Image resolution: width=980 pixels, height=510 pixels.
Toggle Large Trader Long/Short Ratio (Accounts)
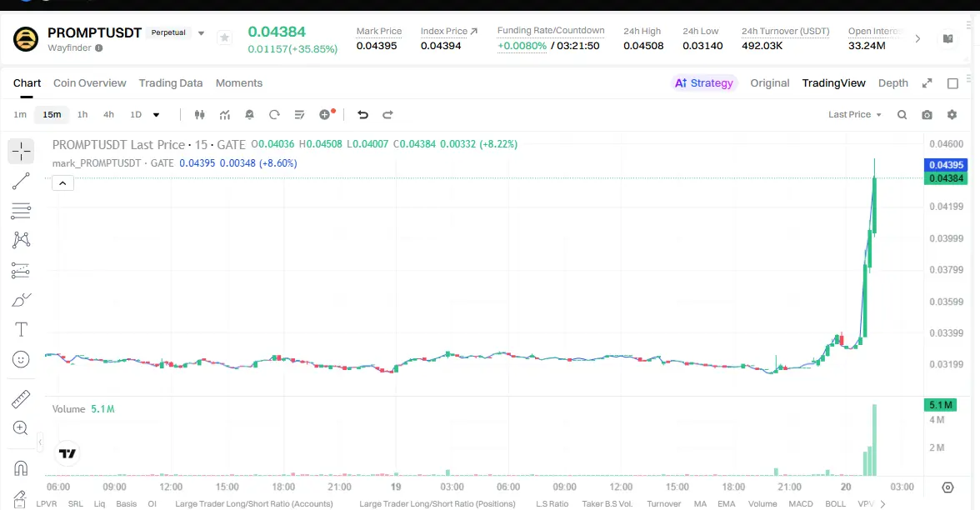(x=253, y=503)
